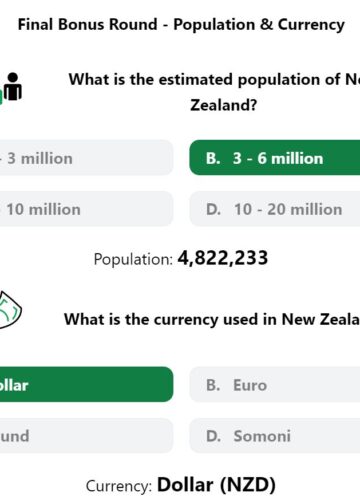
Task: Select answer D. Somoni
Action: coord(275,435)
